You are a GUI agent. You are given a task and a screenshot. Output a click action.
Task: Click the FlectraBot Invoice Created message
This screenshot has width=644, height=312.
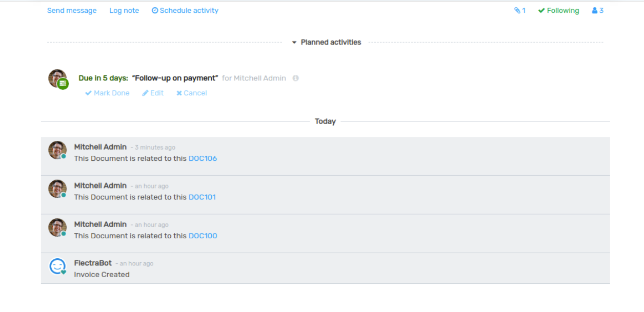[x=102, y=275]
